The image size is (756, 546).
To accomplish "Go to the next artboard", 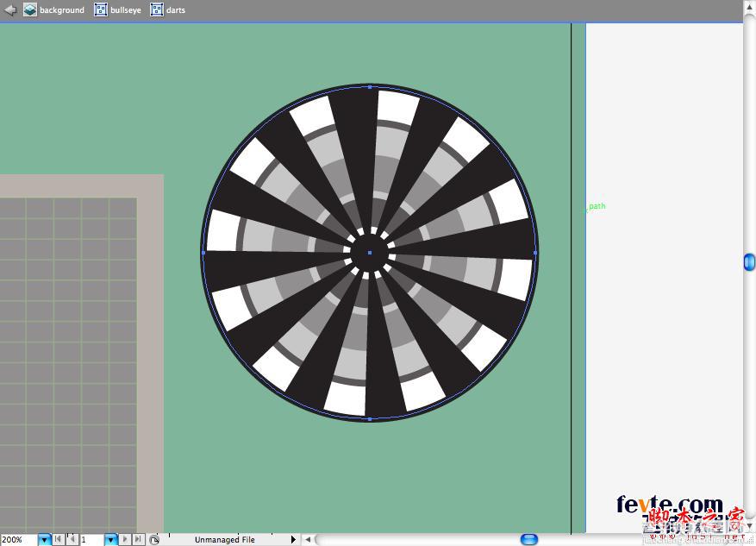I will click(x=125, y=539).
